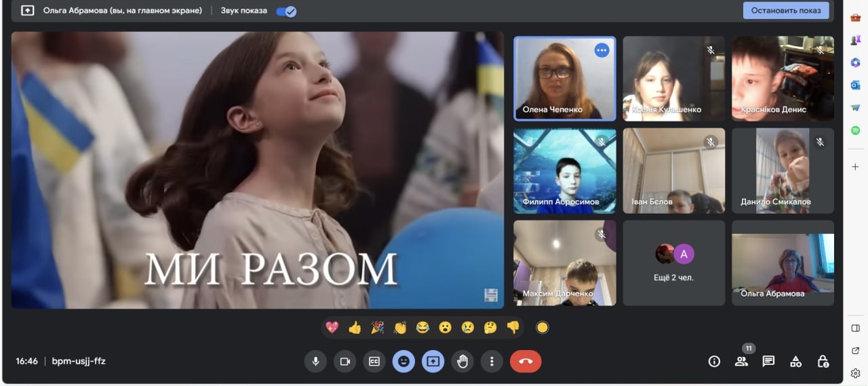This screenshot has width=868, height=386.
Task: Raise hand using the hand icon
Action: pyautogui.click(x=462, y=362)
